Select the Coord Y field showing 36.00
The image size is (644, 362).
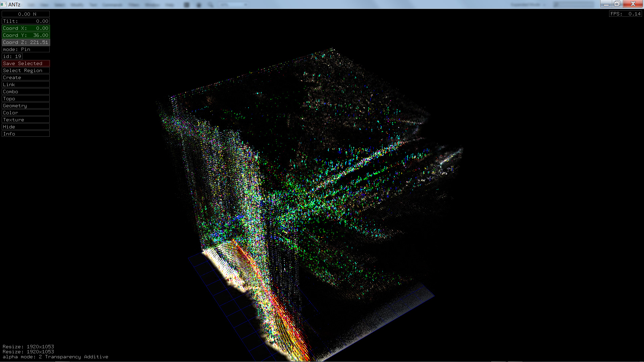[x=25, y=35]
